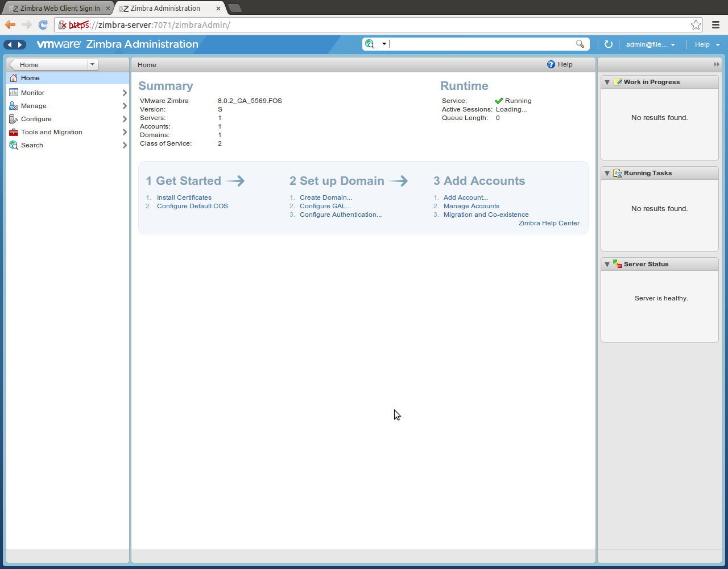Screen dimensions: 728x569
Task: Open the Configure Authentication link
Action: pyautogui.click(x=341, y=215)
